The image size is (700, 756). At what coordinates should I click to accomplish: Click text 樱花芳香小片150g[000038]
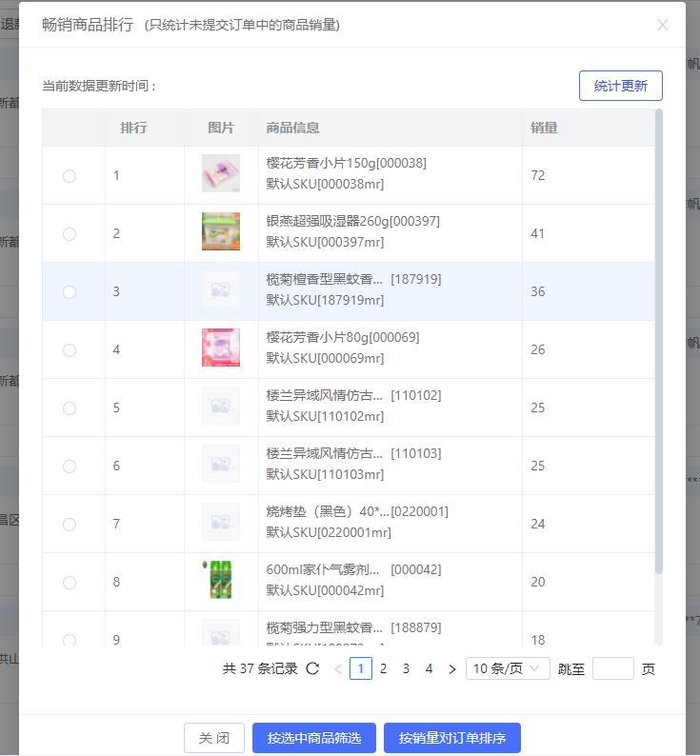tap(347, 164)
